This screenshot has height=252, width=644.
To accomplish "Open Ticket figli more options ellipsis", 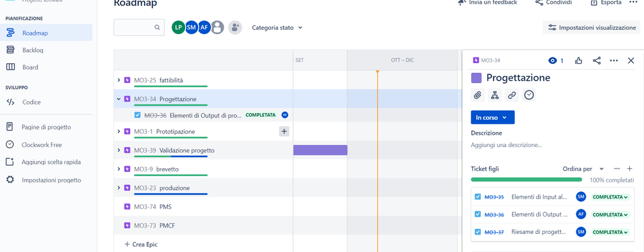I will (616, 169).
